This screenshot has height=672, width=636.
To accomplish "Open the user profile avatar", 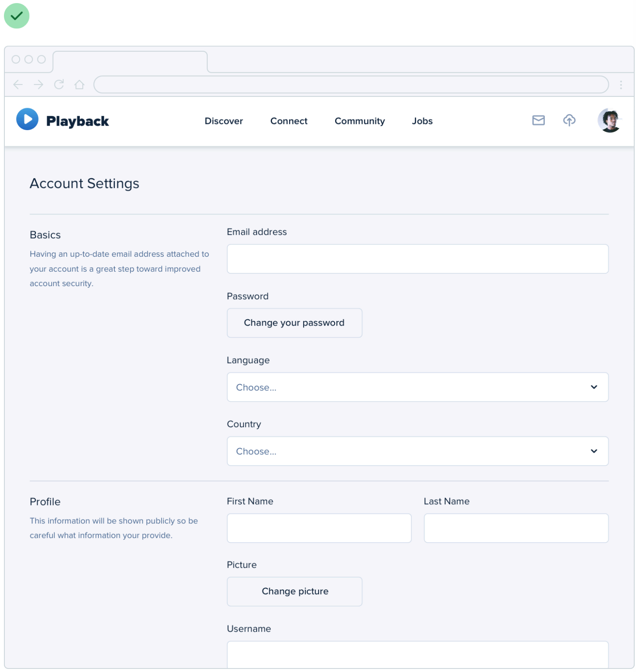I will [x=609, y=120].
